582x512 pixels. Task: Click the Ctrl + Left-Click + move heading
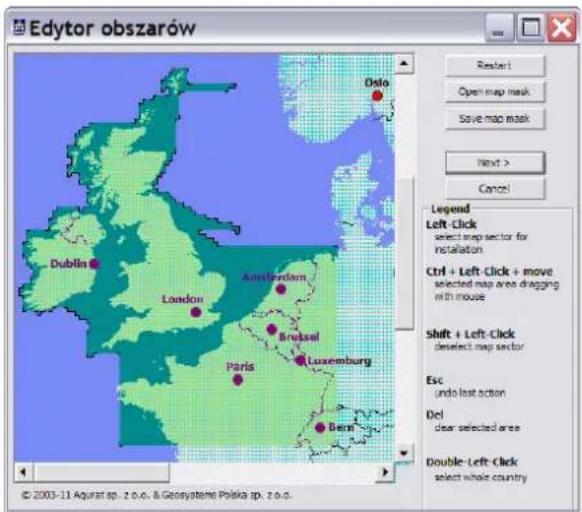490,271
